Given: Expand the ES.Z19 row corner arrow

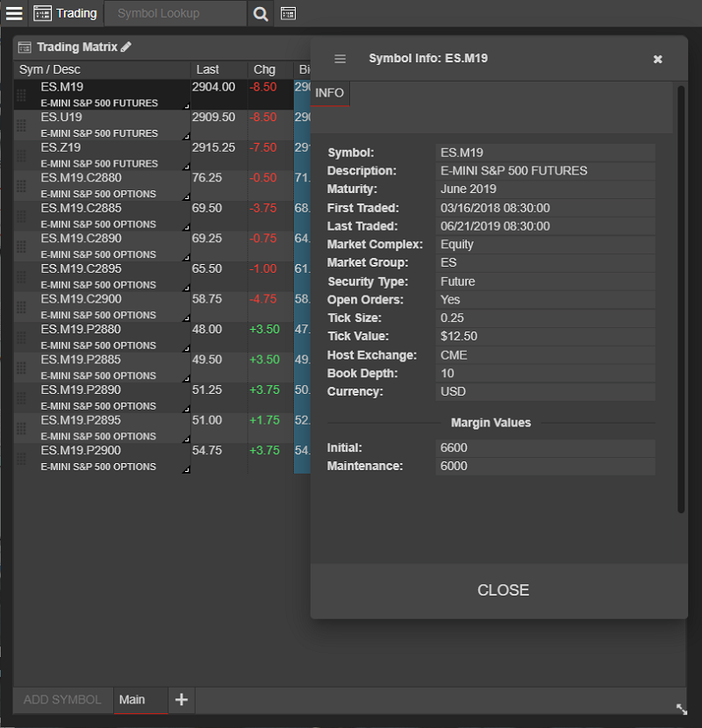Looking at the screenshot, I should (x=186, y=167).
